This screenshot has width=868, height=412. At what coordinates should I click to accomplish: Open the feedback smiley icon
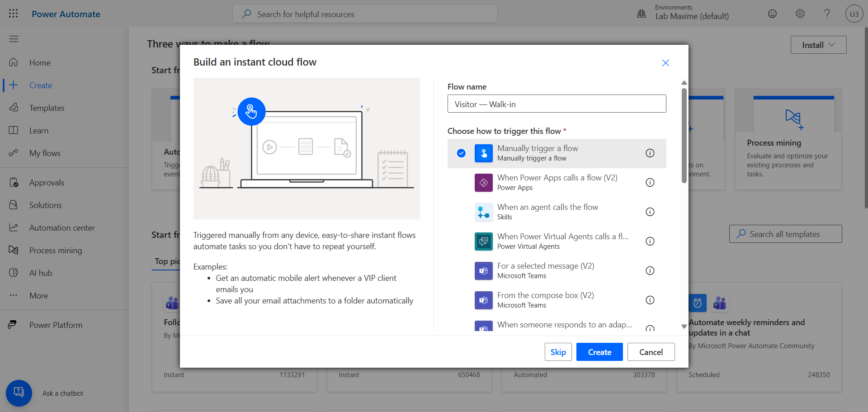tap(772, 14)
